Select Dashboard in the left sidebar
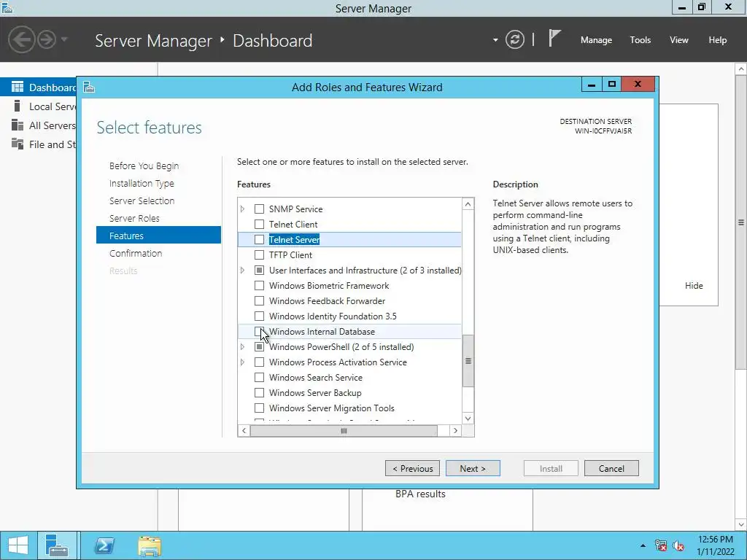The height and width of the screenshot is (560, 747). click(x=39, y=87)
